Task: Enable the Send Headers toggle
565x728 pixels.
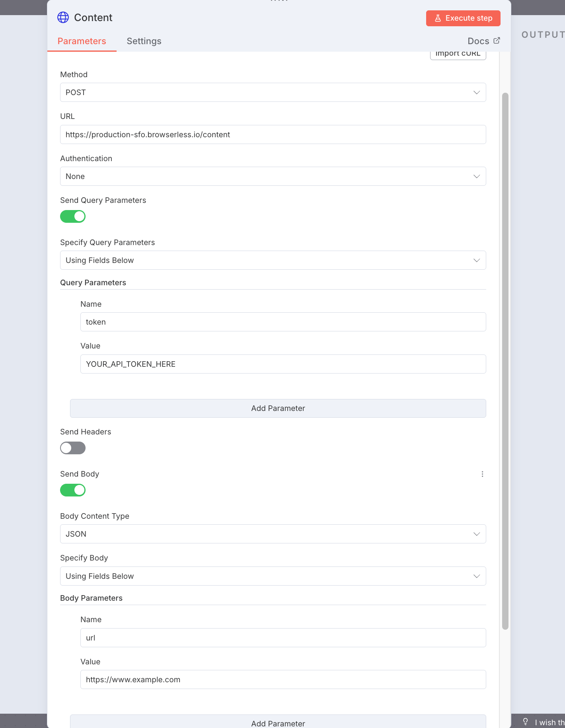Action: [x=72, y=448]
